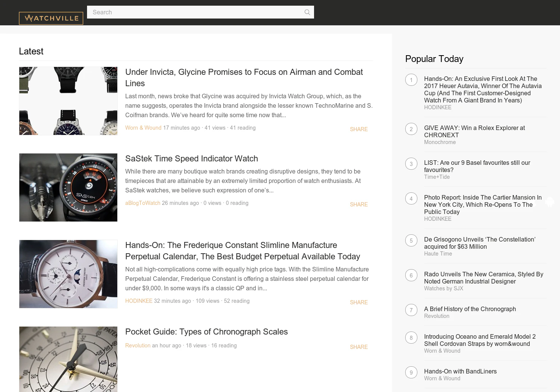This screenshot has height=392, width=560.
Task: Share the Pocket Guide chronograph article
Action: click(x=359, y=347)
